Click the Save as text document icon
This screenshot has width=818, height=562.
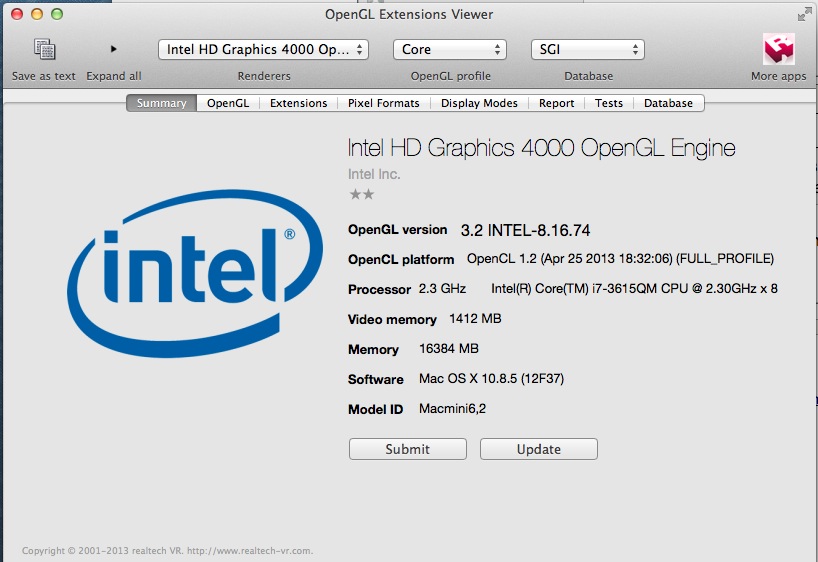coord(44,50)
